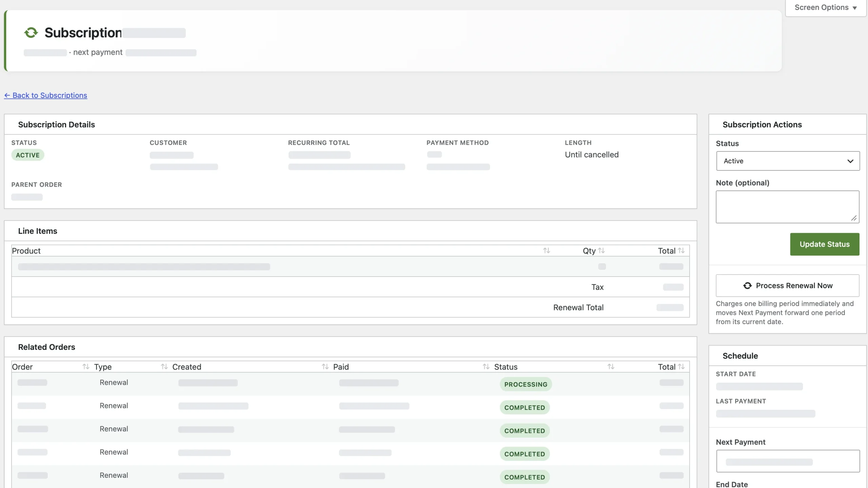The height and width of the screenshot is (488, 868).
Task: Focus the Note (optional) text area
Action: pyautogui.click(x=787, y=207)
